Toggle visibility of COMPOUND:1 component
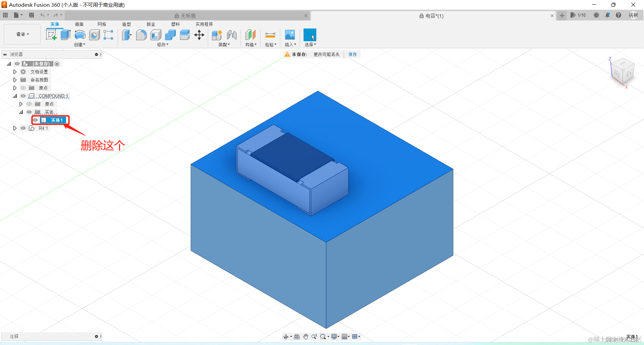The height and width of the screenshot is (345, 644). [x=23, y=96]
